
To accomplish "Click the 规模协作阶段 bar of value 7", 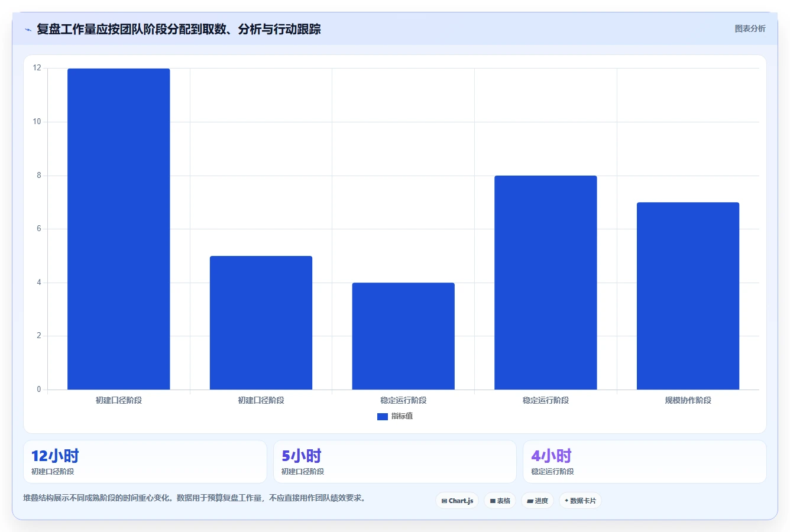I will tap(688, 296).
